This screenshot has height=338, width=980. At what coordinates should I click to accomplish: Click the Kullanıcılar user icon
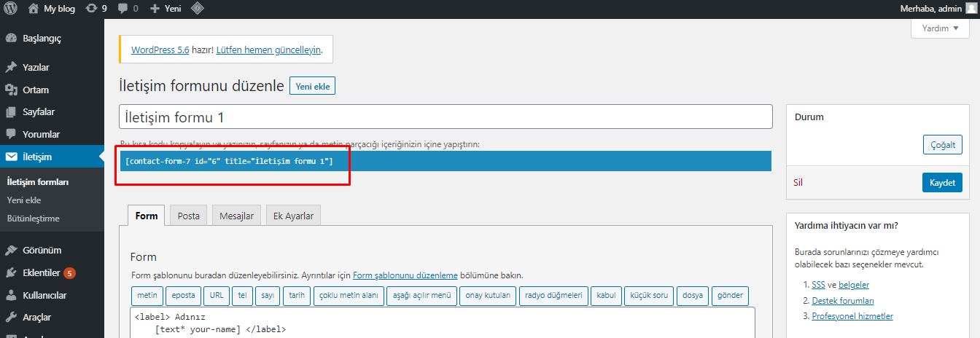point(11,295)
